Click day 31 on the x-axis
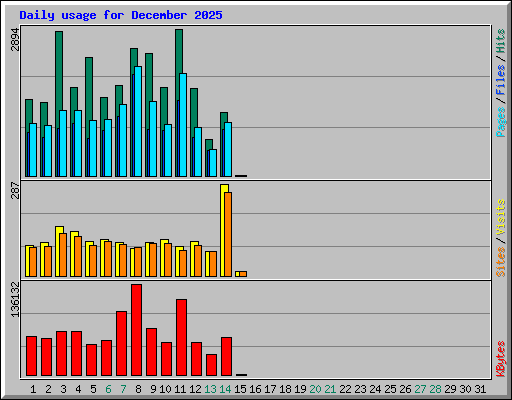The image size is (512, 400). tap(480, 389)
